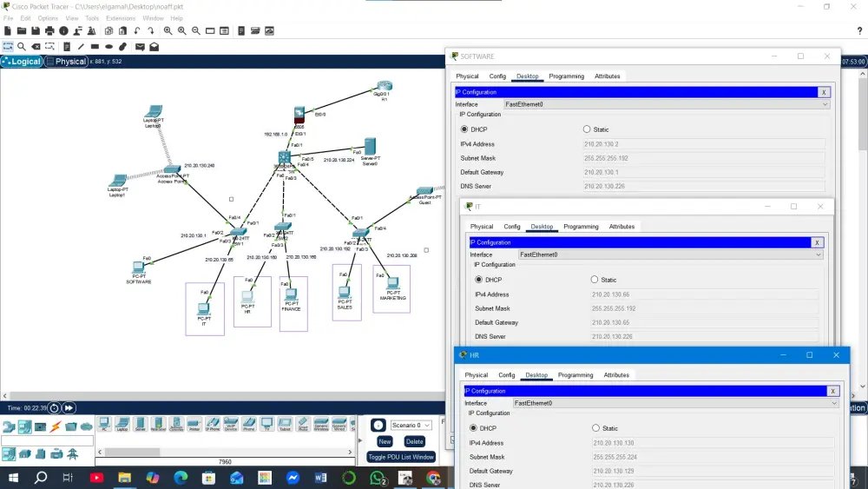Open the Scenario 0 dropdown
Image resolution: width=868 pixels, height=489 pixels.
pyautogui.click(x=411, y=426)
